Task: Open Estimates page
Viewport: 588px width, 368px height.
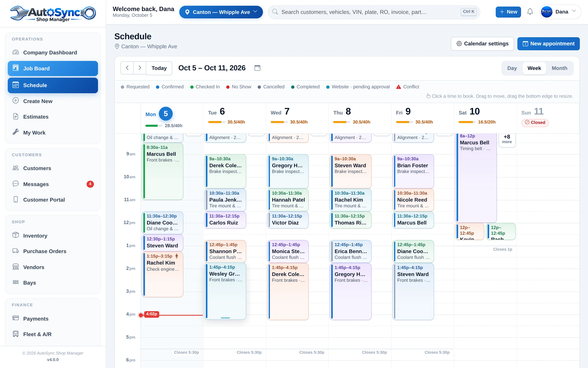Action: click(53, 117)
